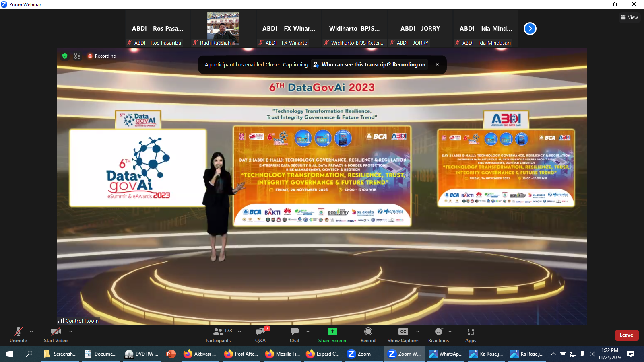Select Rudi Rusdiah's video thumbnail
Image resolution: width=644 pixels, height=362 pixels.
click(x=223, y=27)
